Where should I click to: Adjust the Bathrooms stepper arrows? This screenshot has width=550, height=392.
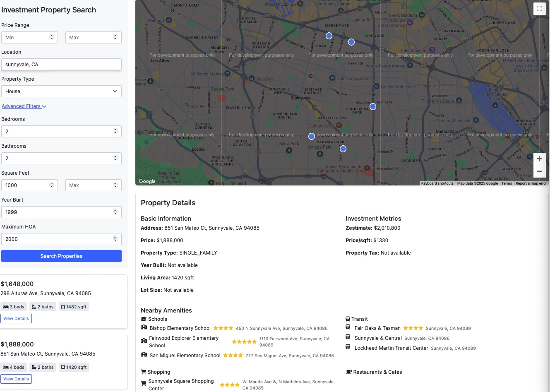pyautogui.click(x=115, y=158)
